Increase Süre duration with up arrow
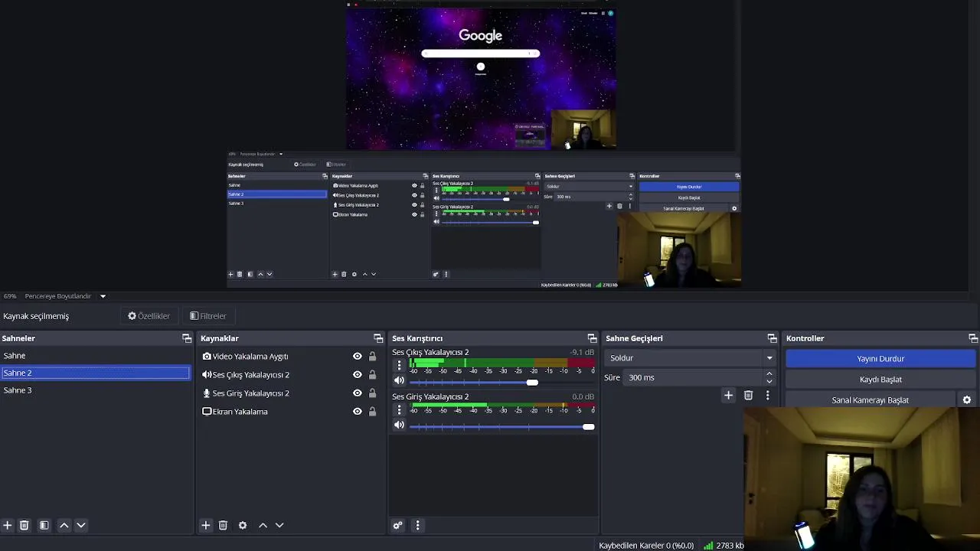This screenshot has height=551, width=980. tap(769, 373)
